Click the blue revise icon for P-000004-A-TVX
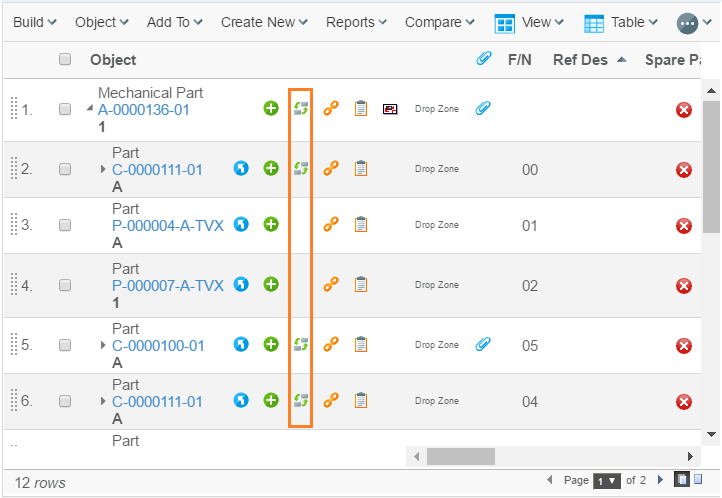This screenshot has height=498, width=722. coord(241,225)
